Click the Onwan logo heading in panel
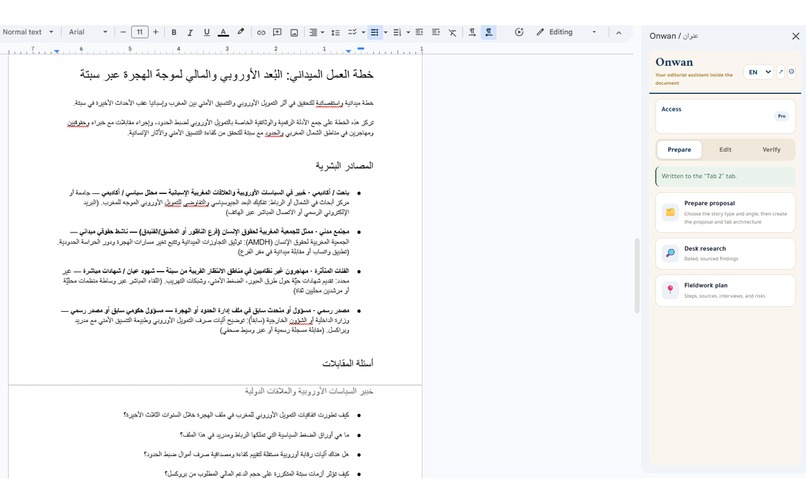806x504 pixels. pos(674,62)
